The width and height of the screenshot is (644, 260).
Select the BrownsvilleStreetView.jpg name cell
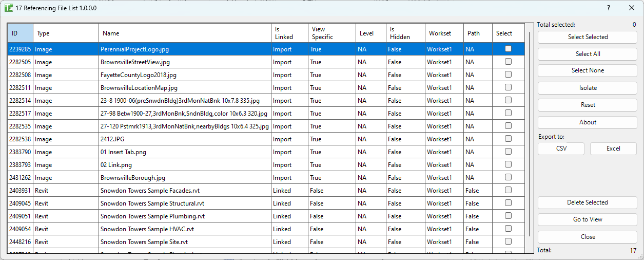[x=185, y=62]
